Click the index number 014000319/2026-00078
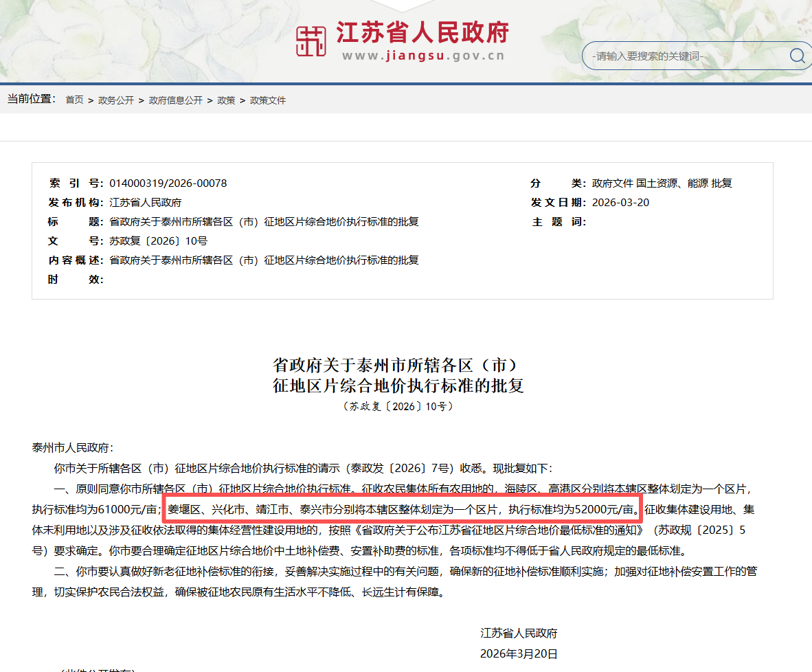Viewport: 812px width, 672px height. (x=168, y=183)
